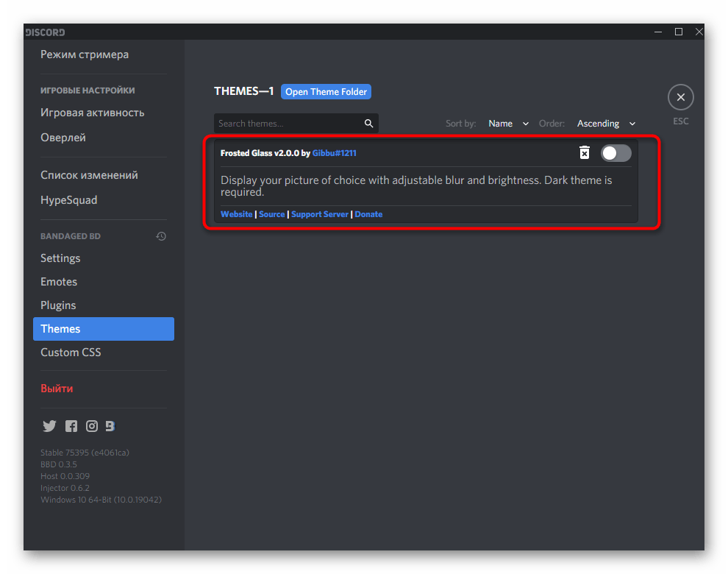Open the Facebook social link icon
The width and height of the screenshot is (728, 574).
(71, 426)
